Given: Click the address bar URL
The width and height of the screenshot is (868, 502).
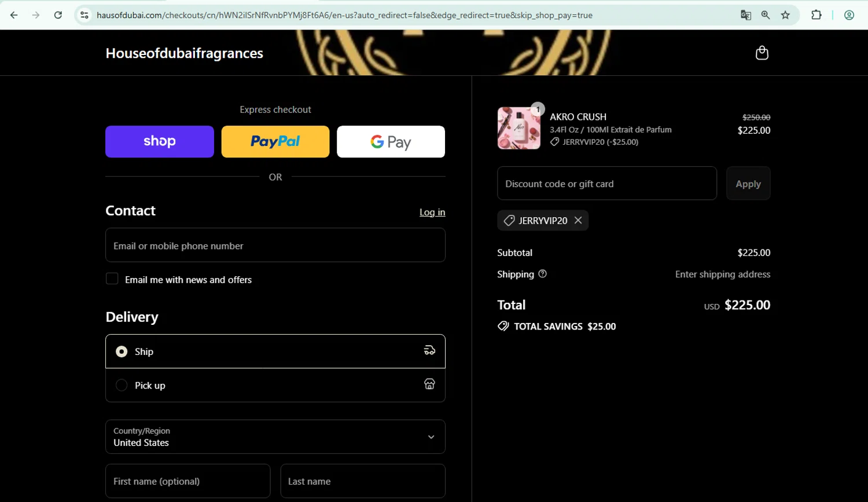Looking at the screenshot, I should point(344,15).
